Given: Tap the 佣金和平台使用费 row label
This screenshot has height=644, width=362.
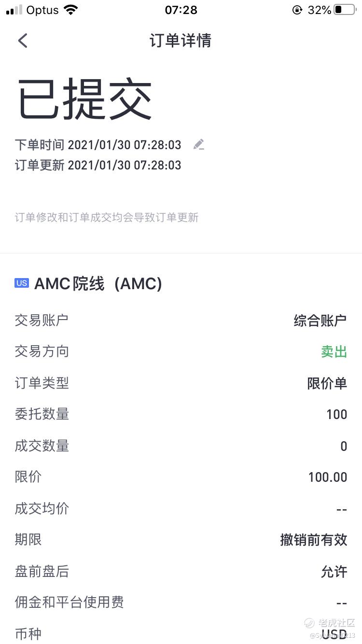Looking at the screenshot, I should (x=70, y=602).
